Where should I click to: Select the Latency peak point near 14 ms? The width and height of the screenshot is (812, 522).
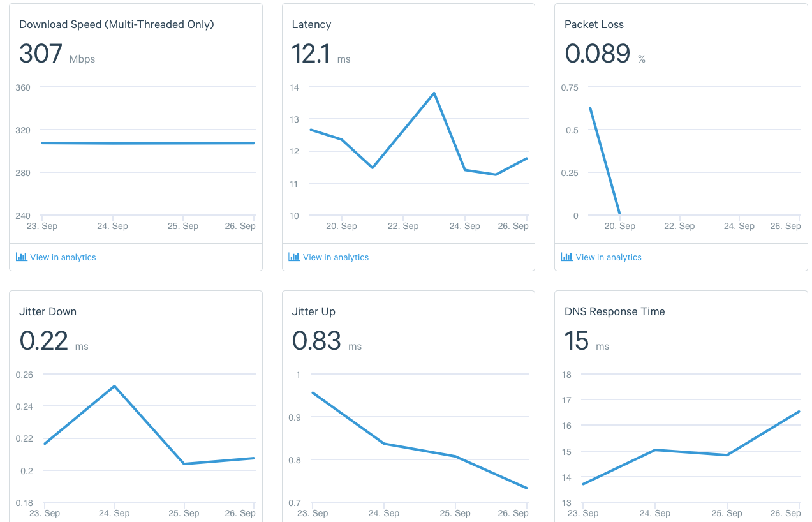(x=434, y=93)
